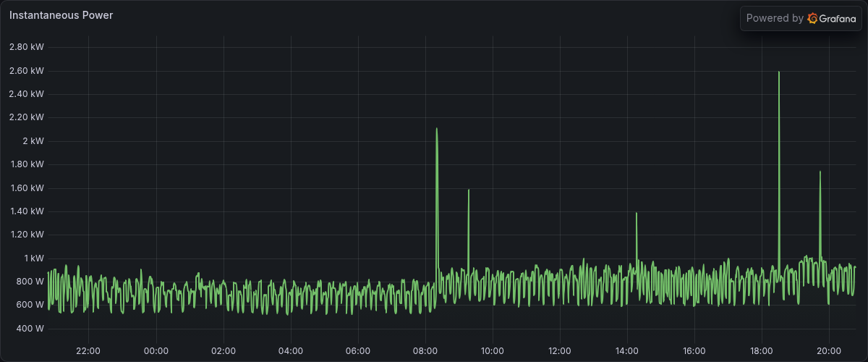Screen dimensions: 868x362
Task: Click the 08:00 time axis label
Action: (x=425, y=350)
